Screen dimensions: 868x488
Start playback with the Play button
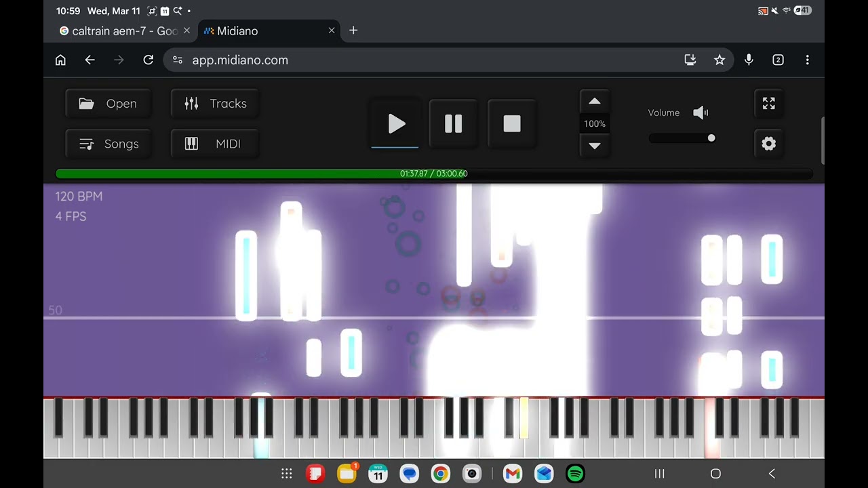[x=395, y=124]
